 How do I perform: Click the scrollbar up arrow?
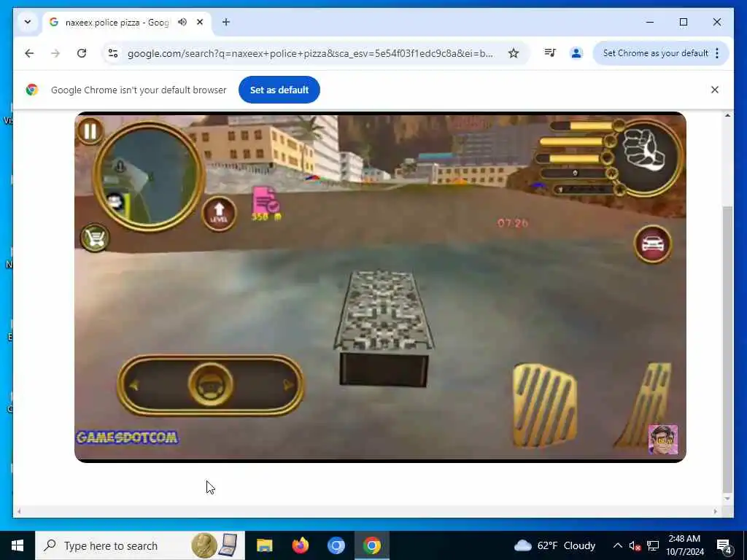click(x=727, y=116)
